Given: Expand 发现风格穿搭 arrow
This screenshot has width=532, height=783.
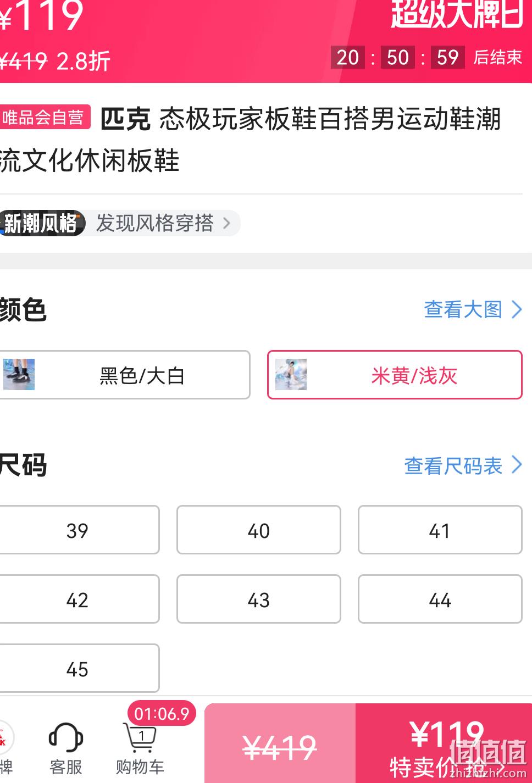Looking at the screenshot, I should point(226,223).
